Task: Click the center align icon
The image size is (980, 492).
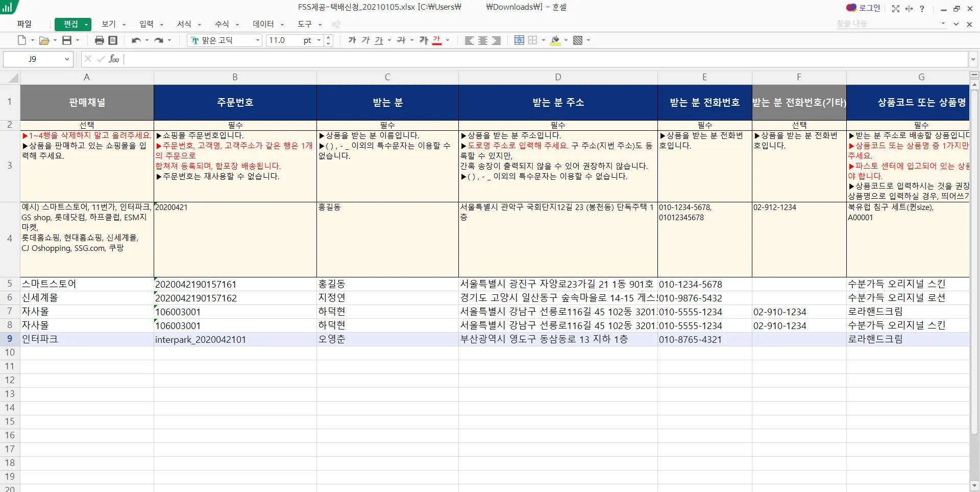Action: click(483, 40)
